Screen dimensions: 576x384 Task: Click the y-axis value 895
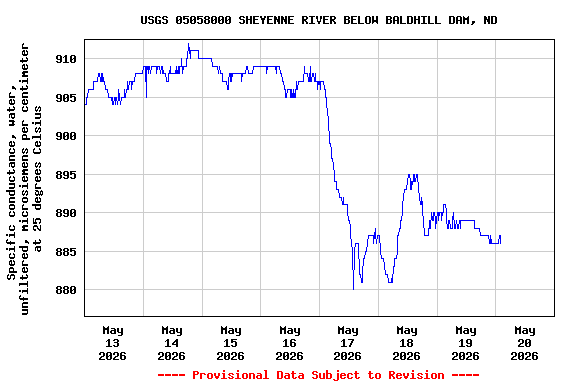(x=66, y=175)
